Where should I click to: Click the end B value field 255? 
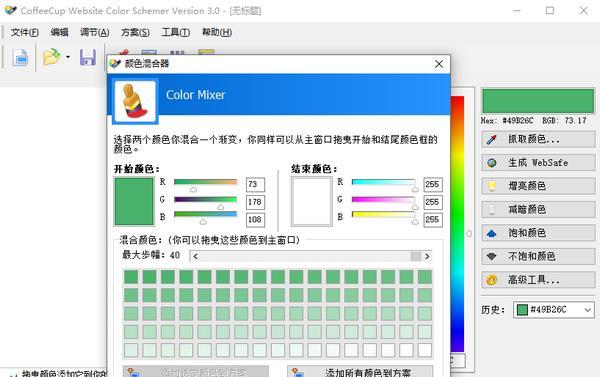click(433, 220)
